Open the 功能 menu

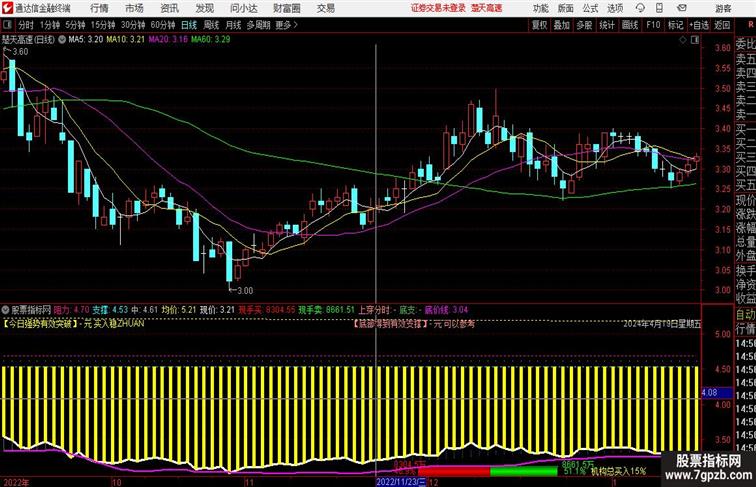coord(540,8)
